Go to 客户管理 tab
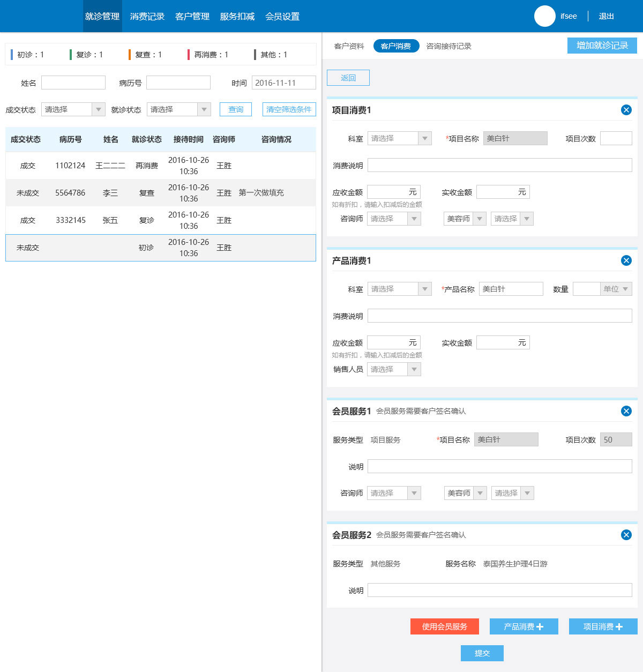 [x=192, y=16]
